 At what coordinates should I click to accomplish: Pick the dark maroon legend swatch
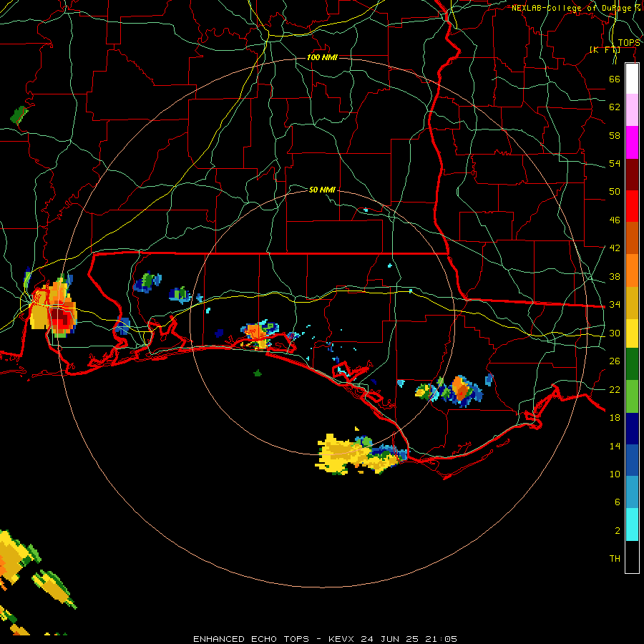coord(632,175)
